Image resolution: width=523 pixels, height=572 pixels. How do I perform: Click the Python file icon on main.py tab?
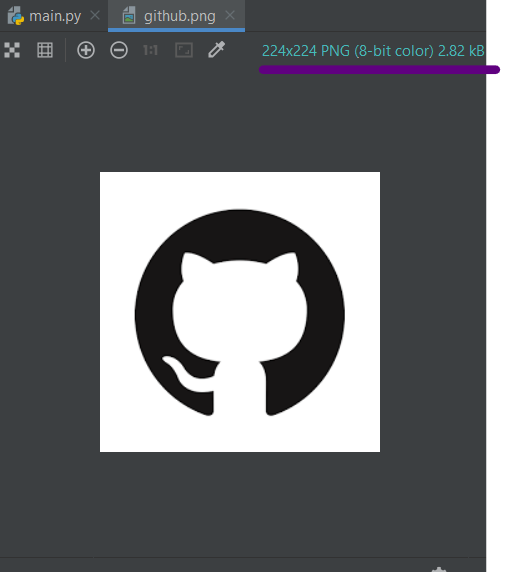(16, 16)
